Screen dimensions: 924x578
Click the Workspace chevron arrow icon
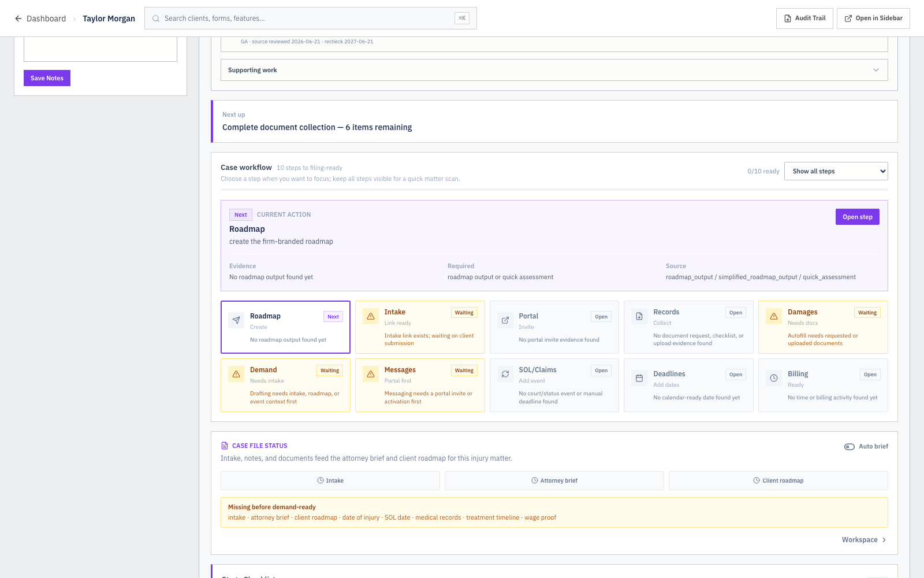tap(884, 540)
